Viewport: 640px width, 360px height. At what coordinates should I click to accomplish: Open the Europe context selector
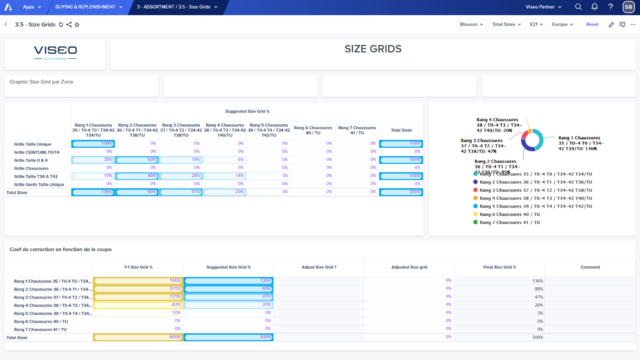click(562, 24)
